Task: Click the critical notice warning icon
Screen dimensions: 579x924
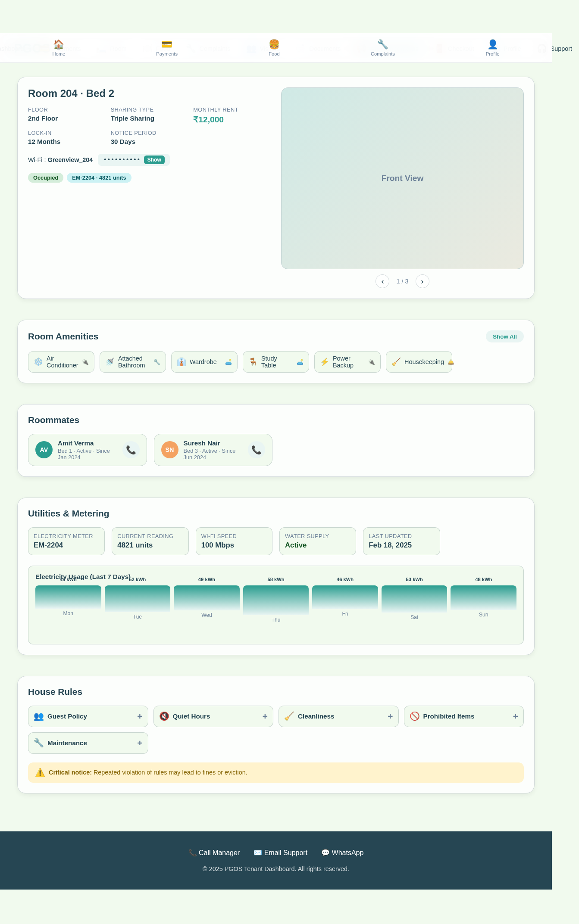Action: (40, 773)
